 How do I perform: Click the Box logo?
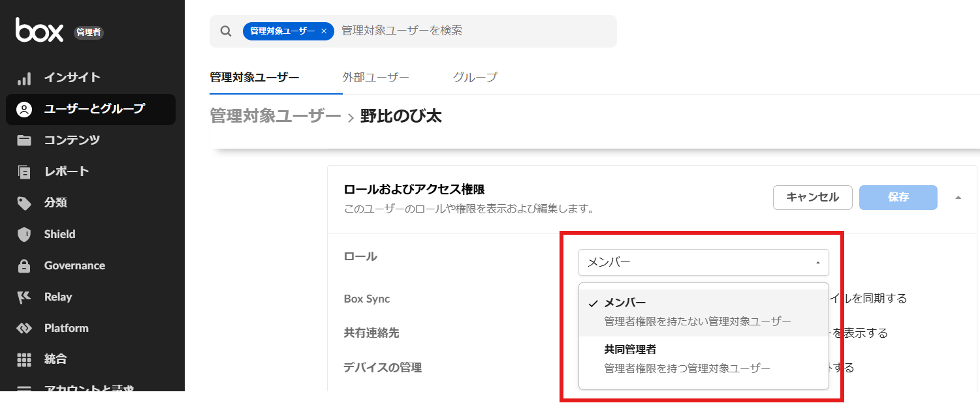[x=39, y=31]
